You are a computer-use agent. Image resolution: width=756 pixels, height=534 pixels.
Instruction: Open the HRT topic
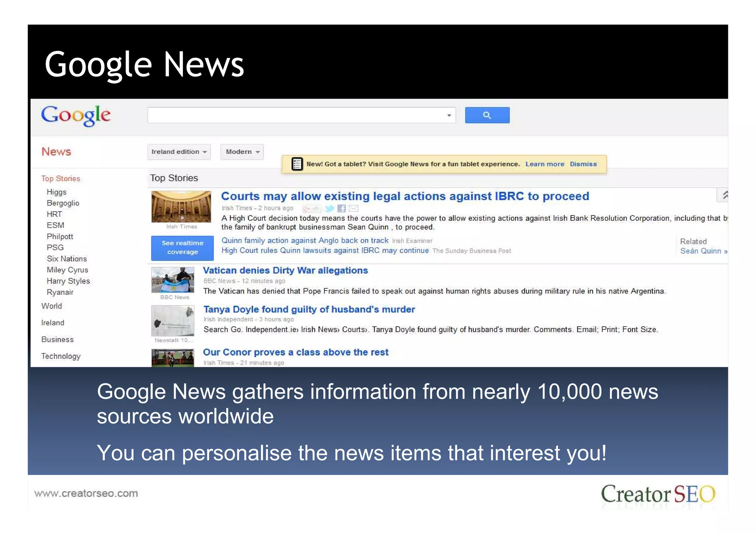[54, 214]
